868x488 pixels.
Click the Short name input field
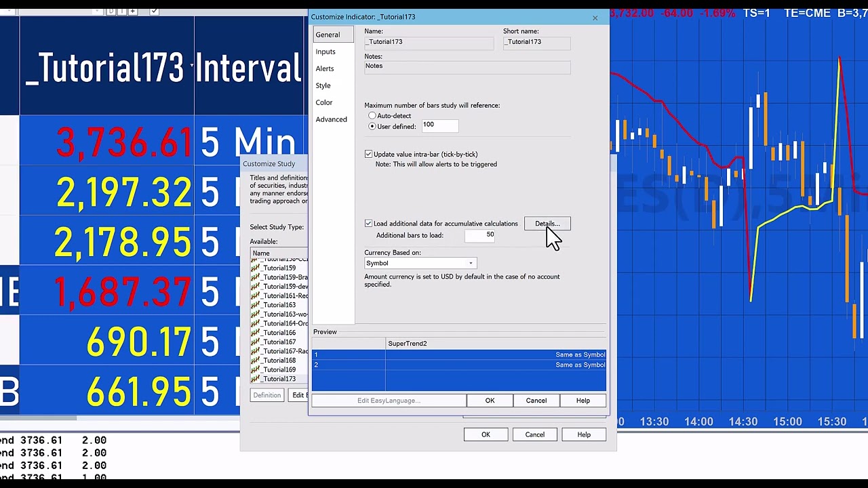point(536,42)
